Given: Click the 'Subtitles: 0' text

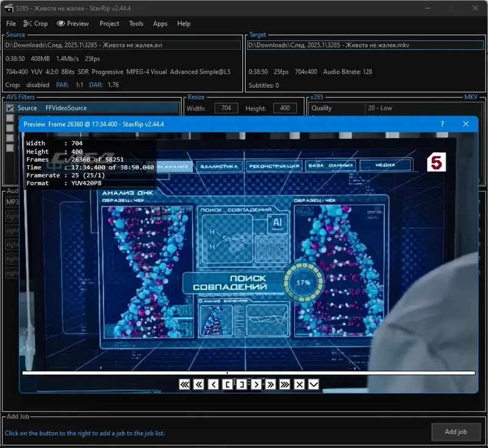Looking at the screenshot, I should [x=264, y=85].
